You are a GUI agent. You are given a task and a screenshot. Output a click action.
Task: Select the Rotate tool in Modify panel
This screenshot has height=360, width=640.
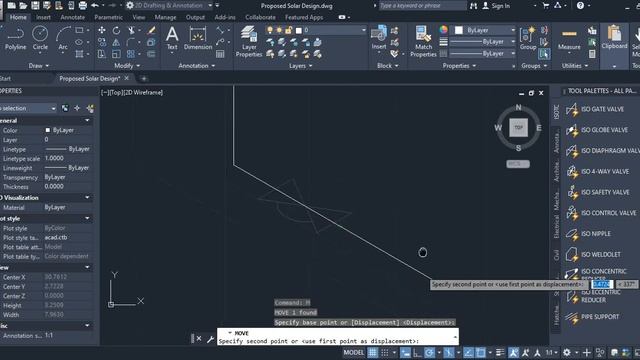point(116,30)
